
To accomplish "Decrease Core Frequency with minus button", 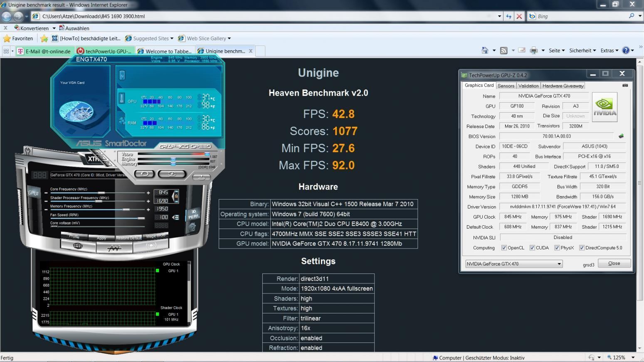I will click(x=46, y=192).
